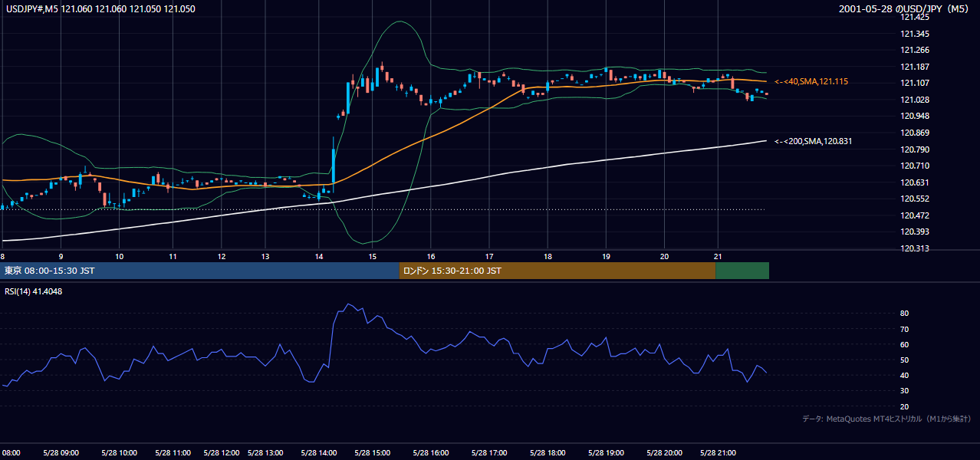Click hour marker 14 under price chart

[x=319, y=256]
